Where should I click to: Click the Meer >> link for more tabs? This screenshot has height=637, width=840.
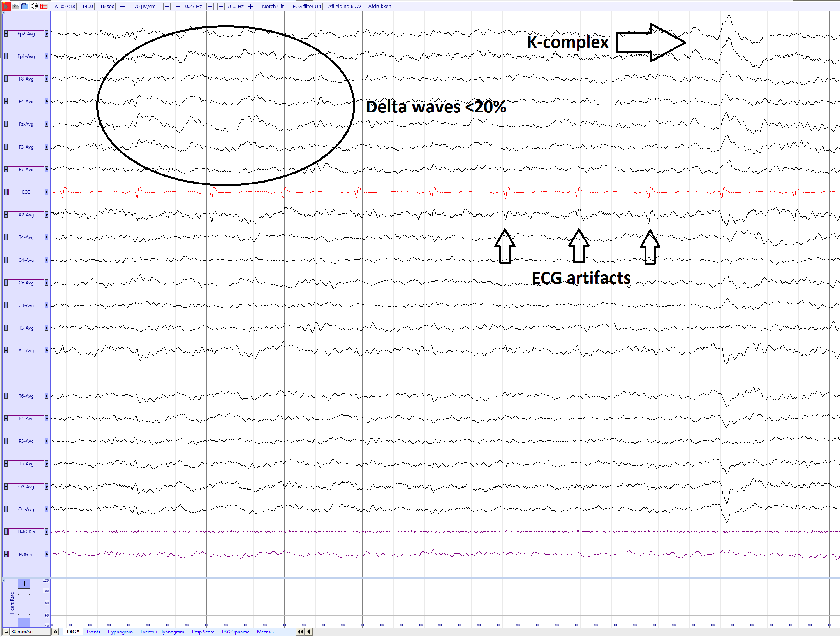click(266, 632)
